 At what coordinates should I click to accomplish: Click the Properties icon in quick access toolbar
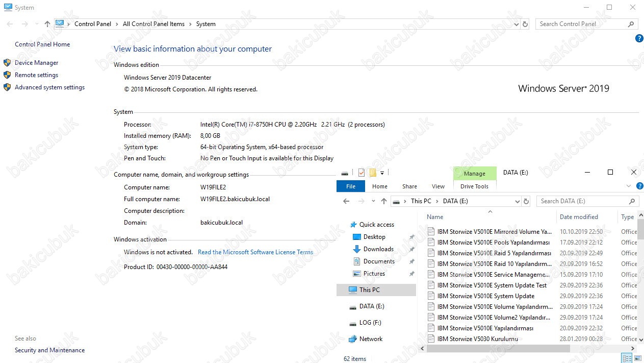click(x=362, y=173)
